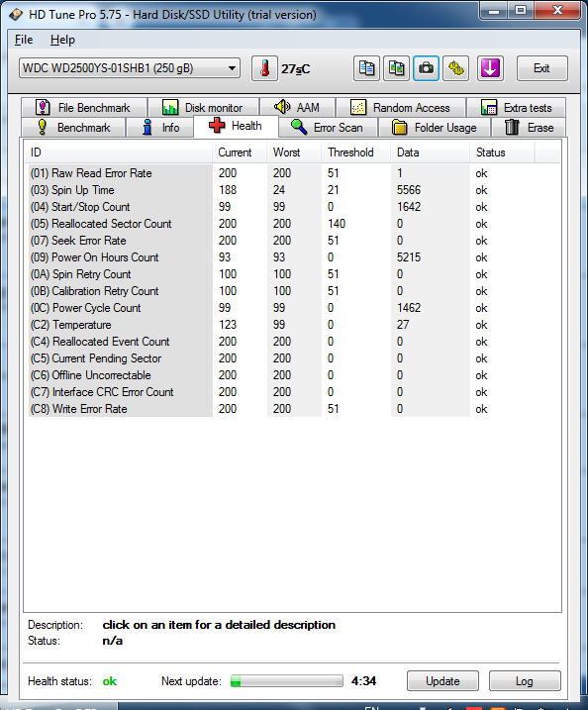Open the Log button

coord(525,681)
